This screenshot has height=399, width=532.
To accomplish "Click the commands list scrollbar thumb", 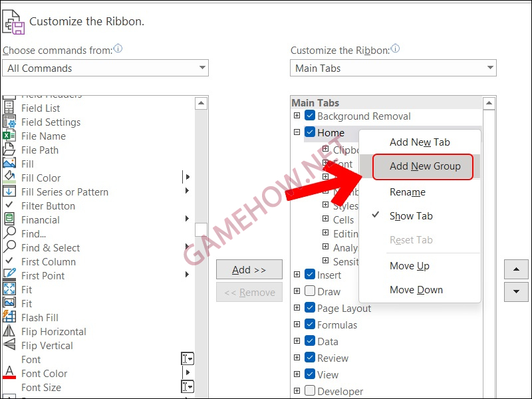I will pos(201,229).
